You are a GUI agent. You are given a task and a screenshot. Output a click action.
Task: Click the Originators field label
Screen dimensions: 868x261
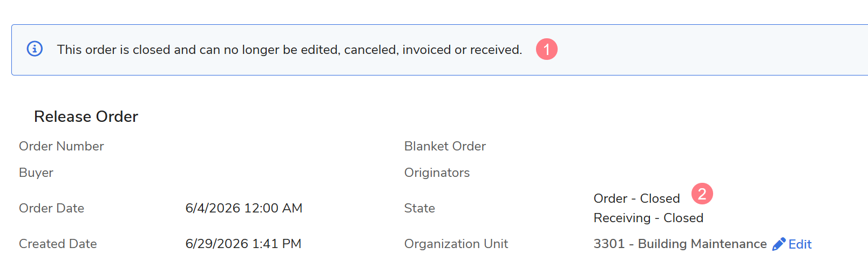[437, 173]
